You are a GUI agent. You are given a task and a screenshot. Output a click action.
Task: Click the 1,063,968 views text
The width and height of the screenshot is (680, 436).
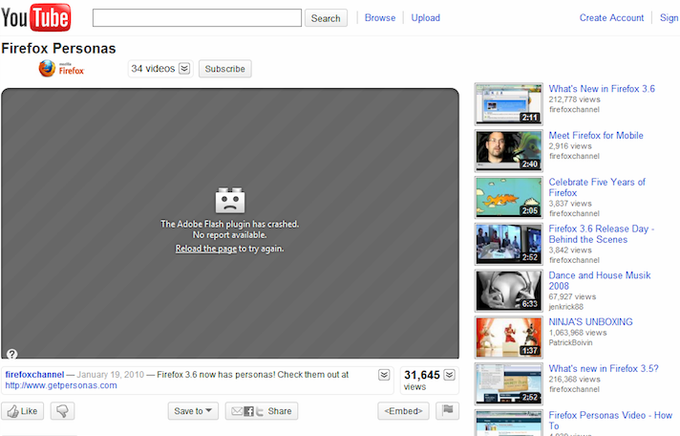click(x=578, y=333)
